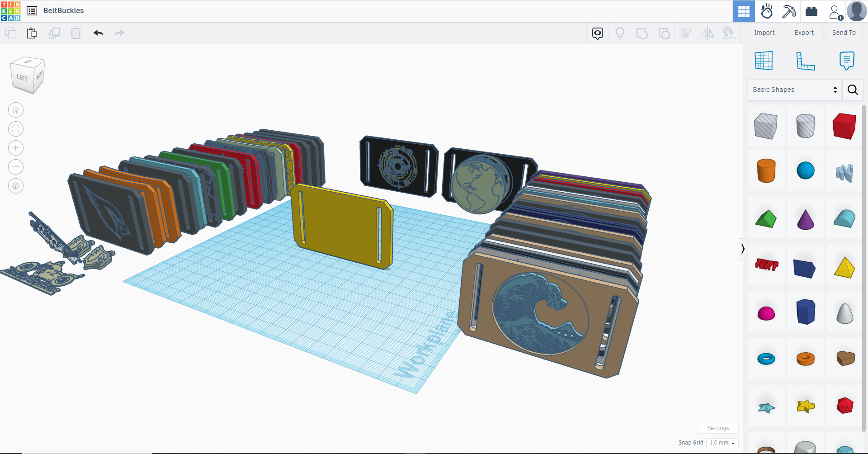Select the Ruler tool icon
Viewport: 868px width, 454px height.
click(x=805, y=61)
